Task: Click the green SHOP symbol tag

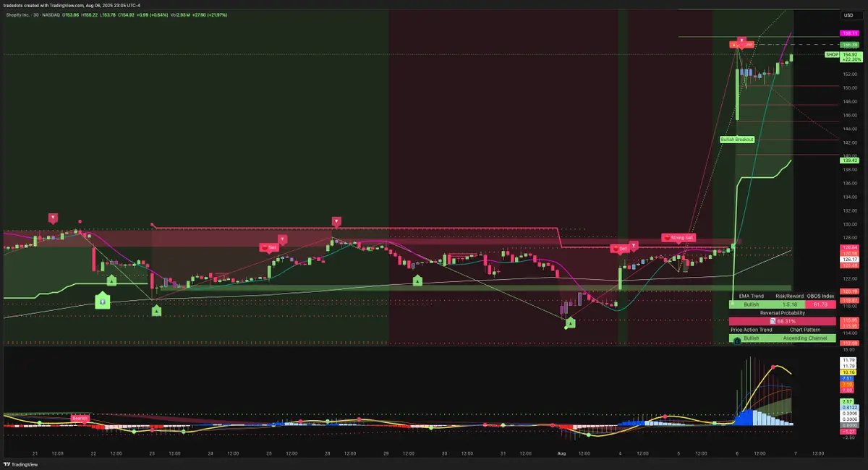Action: click(833, 54)
